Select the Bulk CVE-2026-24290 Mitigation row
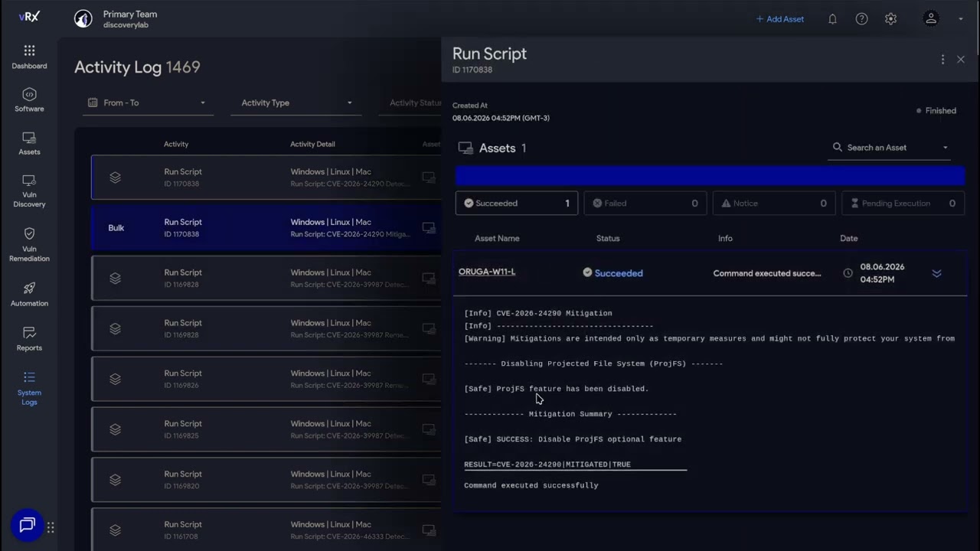 [x=266, y=227]
